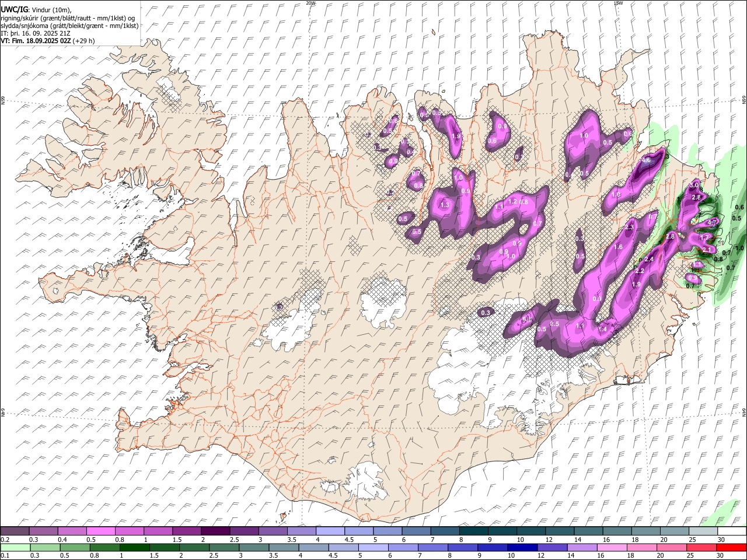747x560 pixels.
Task: Choose the deep blue rain swatch labelled 10
Action: 522,548
